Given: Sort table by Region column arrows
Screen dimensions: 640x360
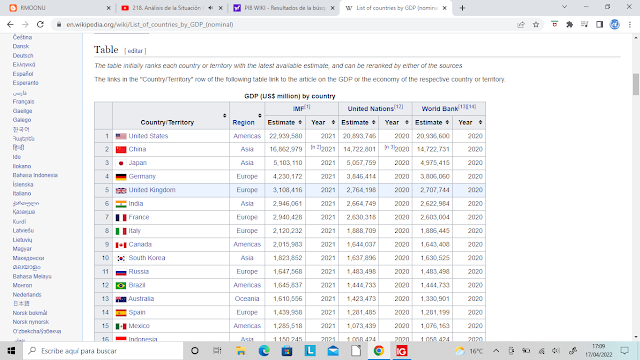Looking at the screenshot, I should (260, 116).
